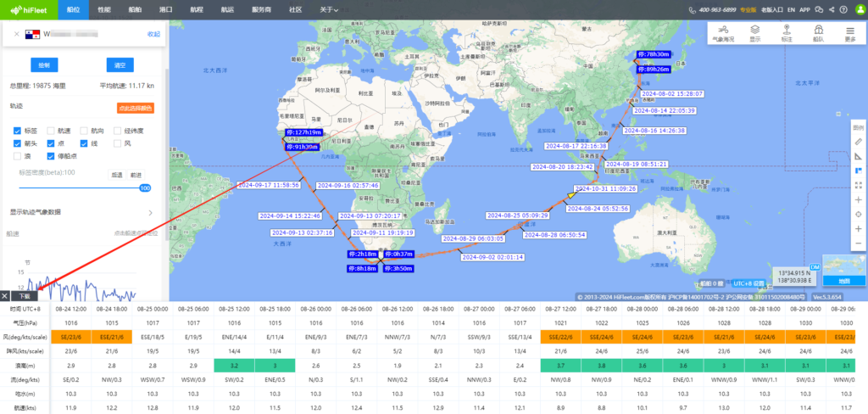This screenshot has height=414, width=868.
Task: Expand the 关于 dropdown menu
Action: 329,9
